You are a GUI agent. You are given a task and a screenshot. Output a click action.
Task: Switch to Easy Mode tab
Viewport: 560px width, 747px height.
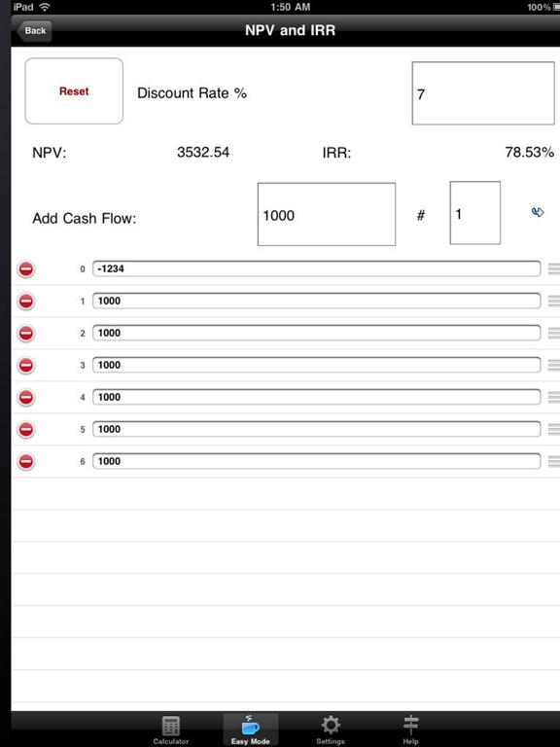pos(251,729)
